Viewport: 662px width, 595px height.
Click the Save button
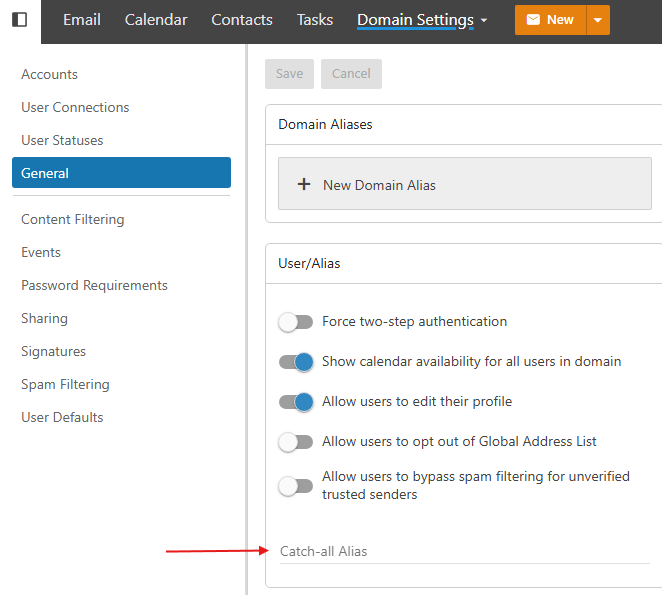tap(289, 74)
